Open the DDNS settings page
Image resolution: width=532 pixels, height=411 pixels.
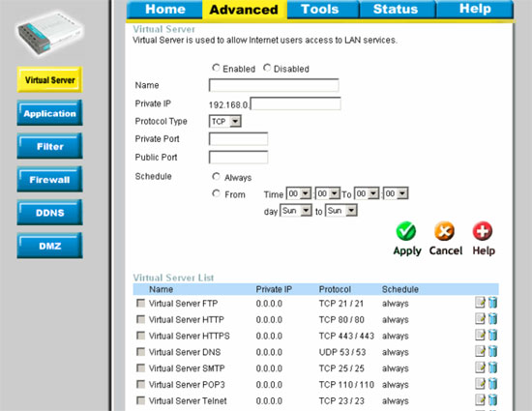(x=49, y=213)
